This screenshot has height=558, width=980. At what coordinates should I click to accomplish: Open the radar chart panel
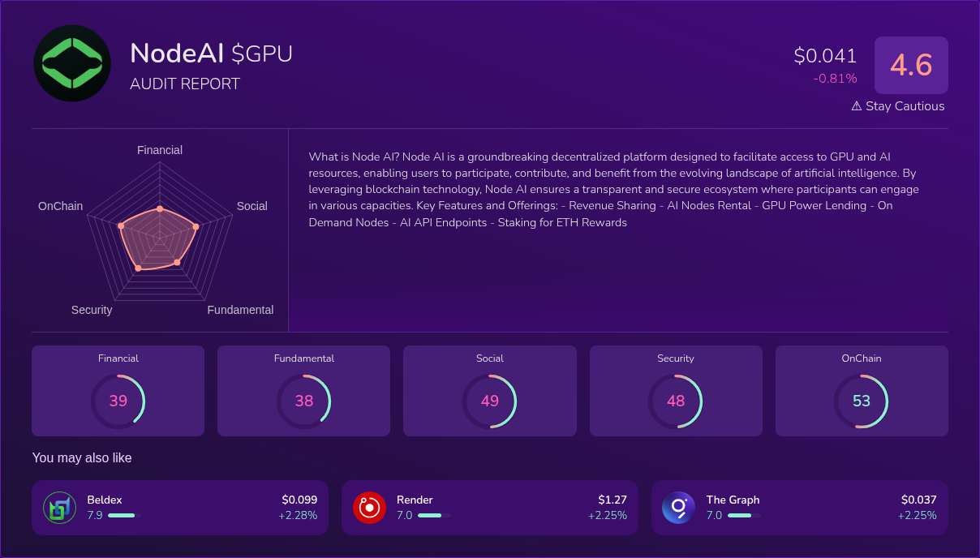pos(160,230)
